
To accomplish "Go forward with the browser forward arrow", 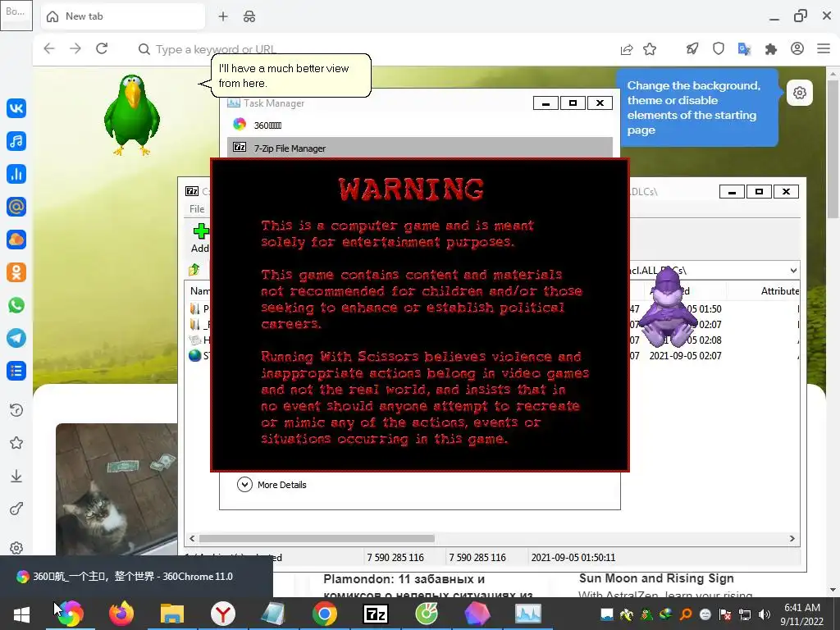I will coord(75,48).
